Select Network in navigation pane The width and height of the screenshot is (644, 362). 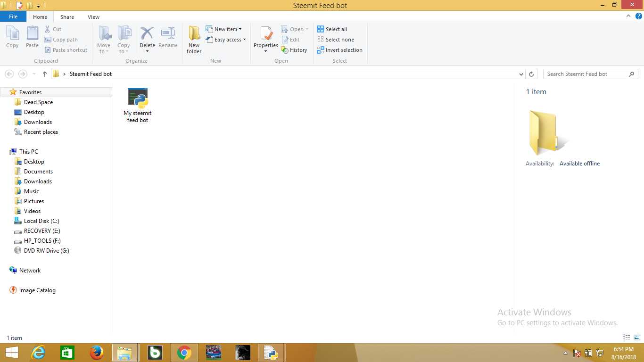(30, 271)
